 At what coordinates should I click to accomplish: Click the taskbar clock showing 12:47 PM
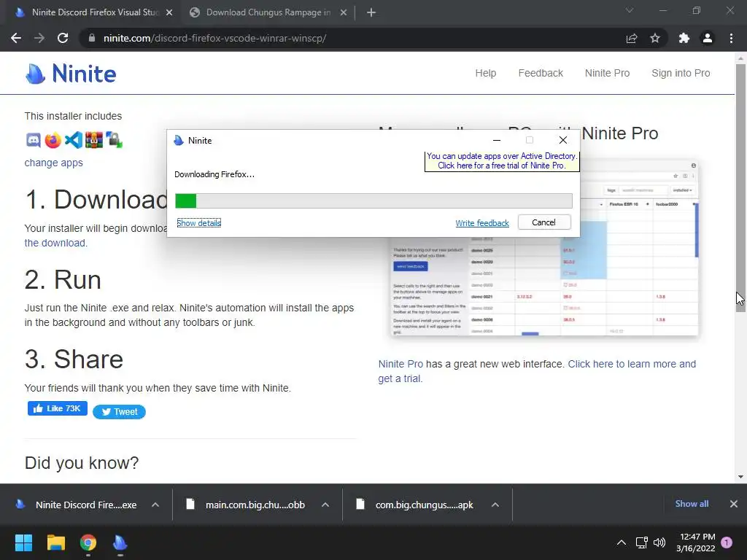(x=697, y=542)
